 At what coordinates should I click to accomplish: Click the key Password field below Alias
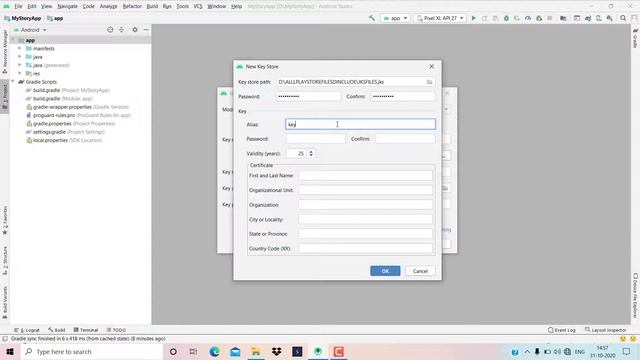tap(316, 139)
